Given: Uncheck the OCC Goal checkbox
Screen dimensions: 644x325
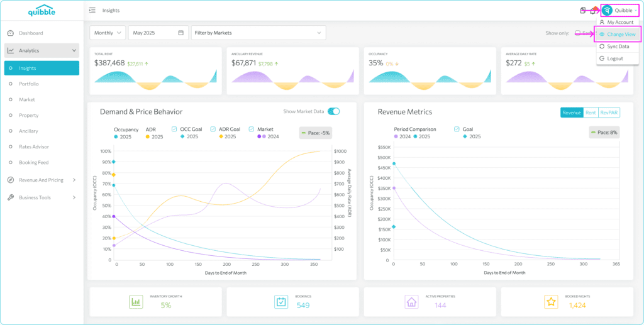Looking at the screenshot, I should click(174, 129).
